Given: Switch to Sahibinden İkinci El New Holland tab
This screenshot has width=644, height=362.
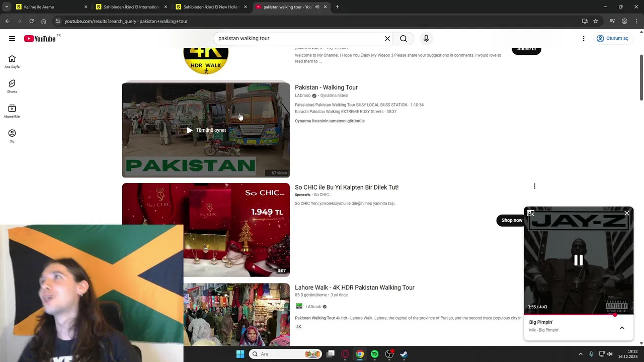Looking at the screenshot, I should (211, 7).
